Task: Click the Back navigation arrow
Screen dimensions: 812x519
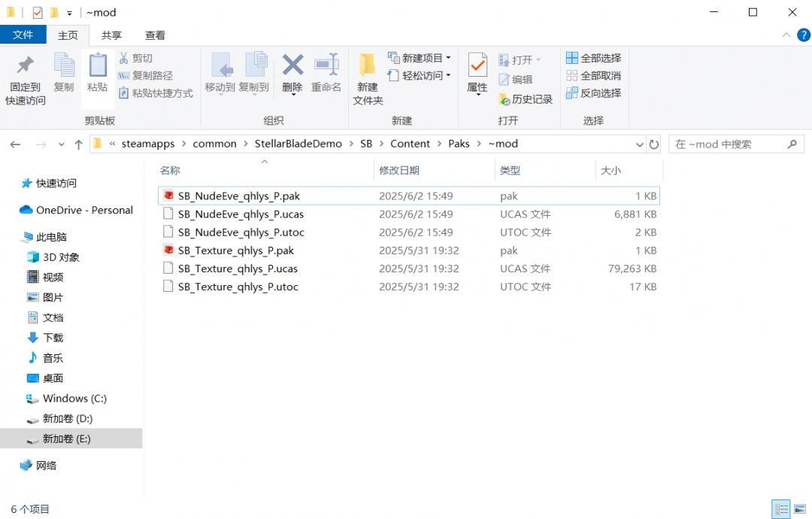Action: pyautogui.click(x=16, y=144)
